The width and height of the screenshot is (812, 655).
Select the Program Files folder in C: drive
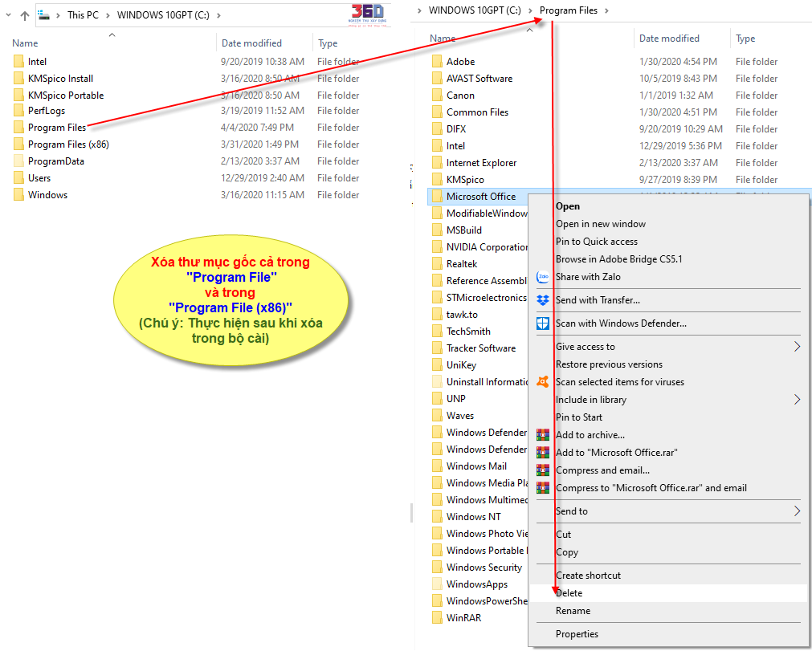(x=57, y=128)
